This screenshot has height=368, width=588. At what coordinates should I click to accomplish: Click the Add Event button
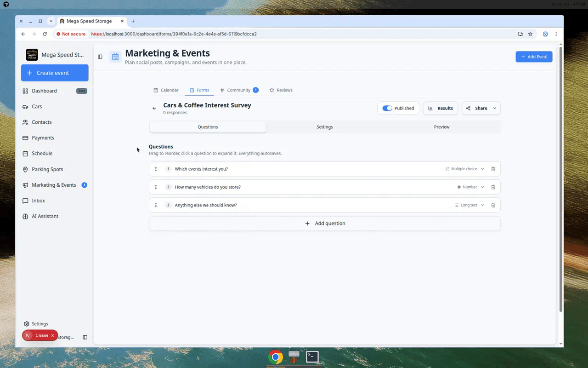click(534, 57)
